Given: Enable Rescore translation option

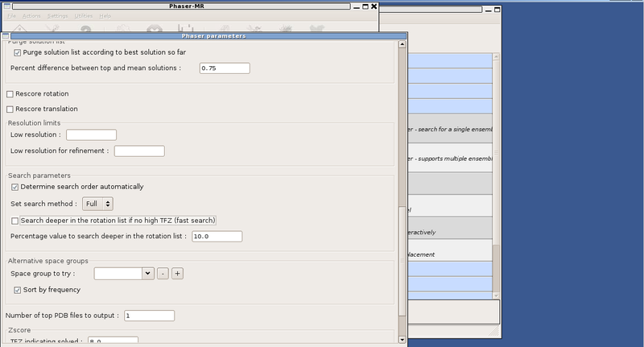Looking at the screenshot, I should pyautogui.click(x=10, y=109).
